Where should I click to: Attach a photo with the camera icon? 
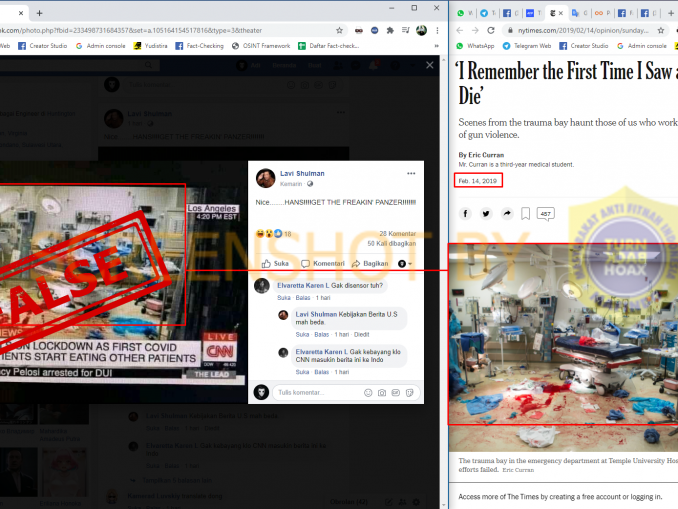(x=382, y=393)
